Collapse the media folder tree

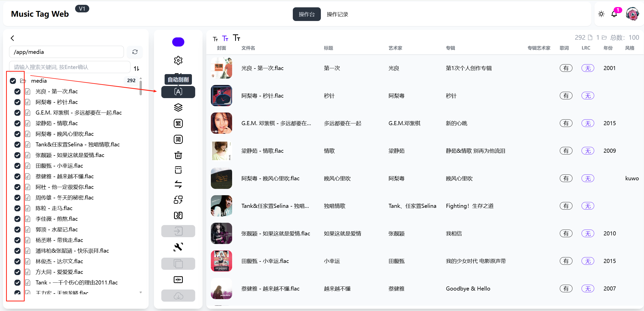23,81
